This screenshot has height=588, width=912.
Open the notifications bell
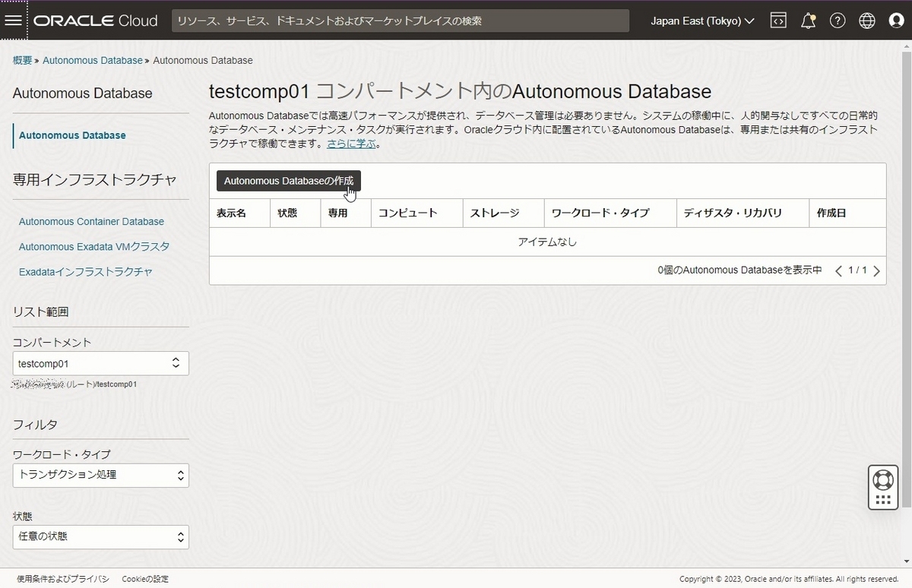[x=808, y=21]
